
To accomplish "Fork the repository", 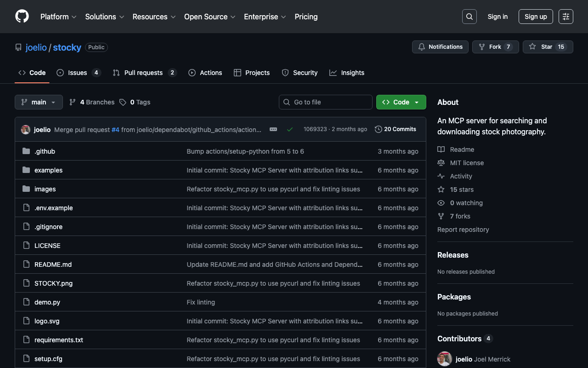I will point(495,47).
